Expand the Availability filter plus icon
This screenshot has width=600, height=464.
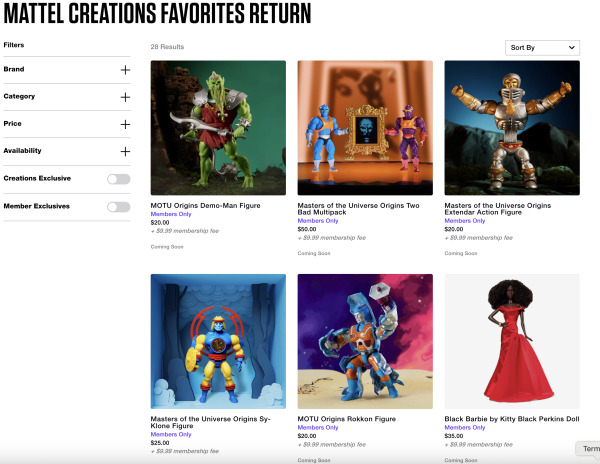click(125, 151)
